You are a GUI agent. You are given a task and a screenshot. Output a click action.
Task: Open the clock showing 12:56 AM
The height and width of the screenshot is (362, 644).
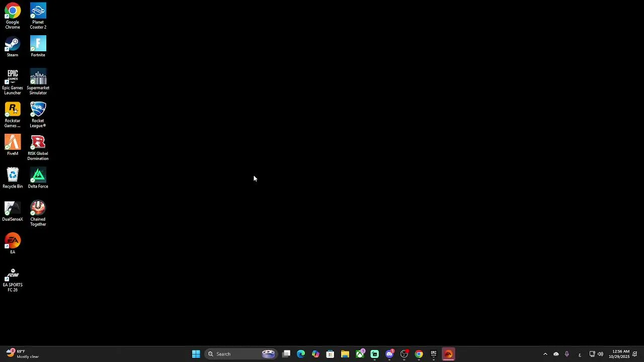tap(619, 354)
